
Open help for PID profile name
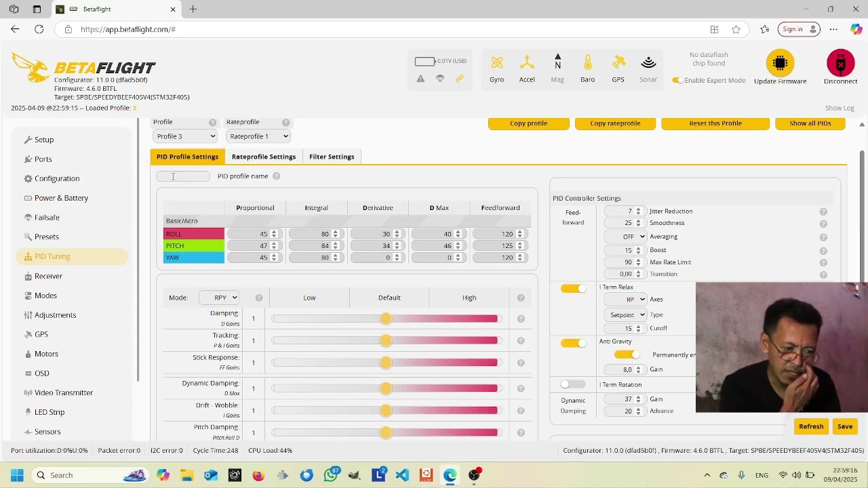click(276, 176)
